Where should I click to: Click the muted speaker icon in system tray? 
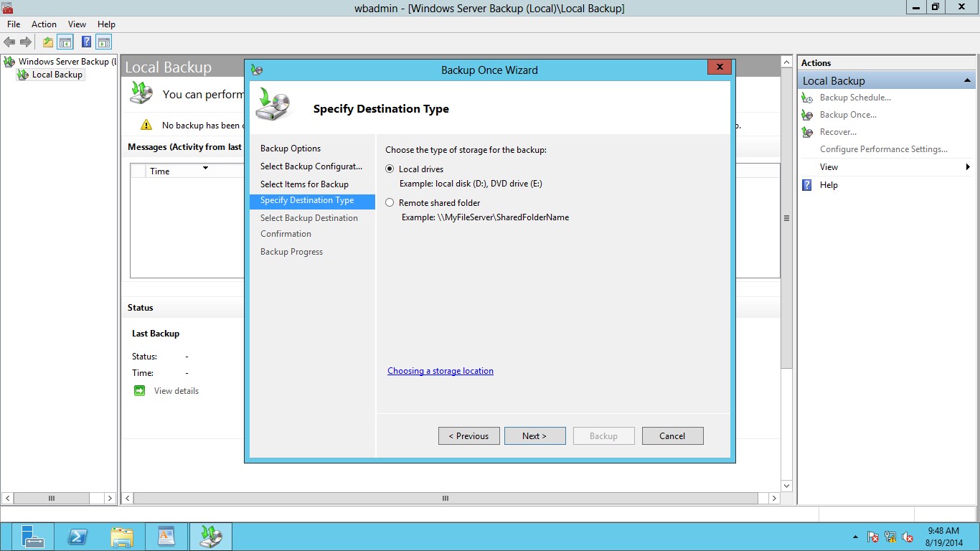point(908,537)
